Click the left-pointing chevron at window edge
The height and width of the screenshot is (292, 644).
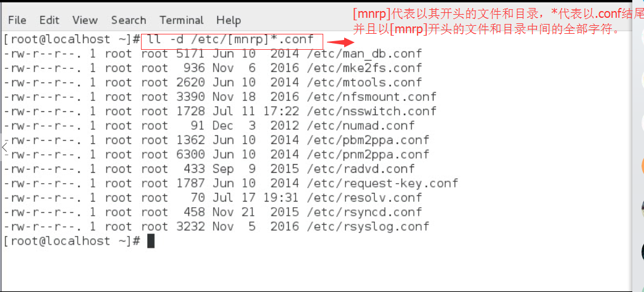4,147
